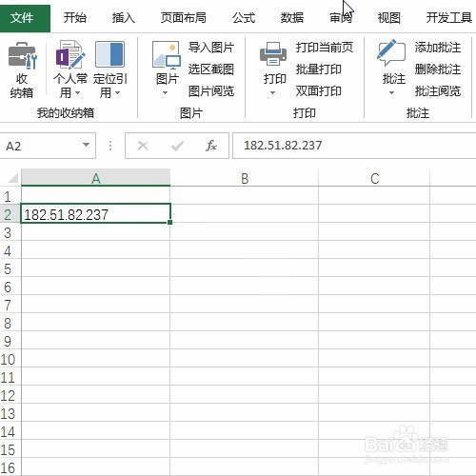The width and height of the screenshot is (476, 476).
Task: Select row 3 header
Action: tap(10, 231)
